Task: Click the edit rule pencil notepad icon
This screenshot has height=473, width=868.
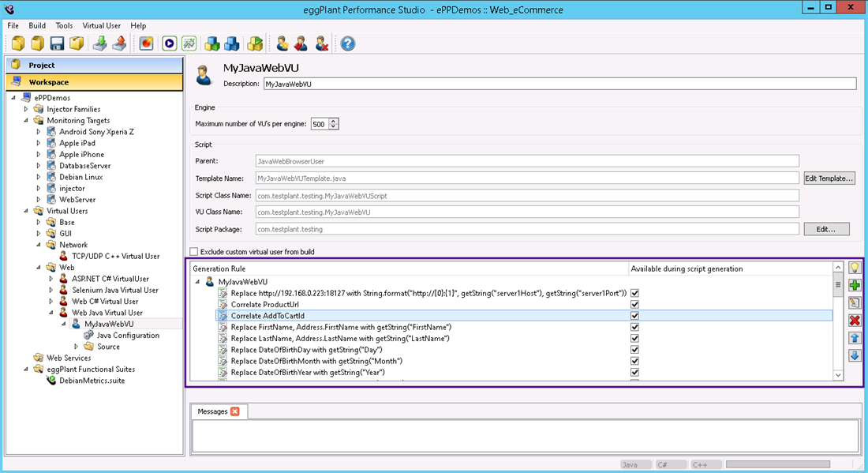Action: pyautogui.click(x=854, y=302)
